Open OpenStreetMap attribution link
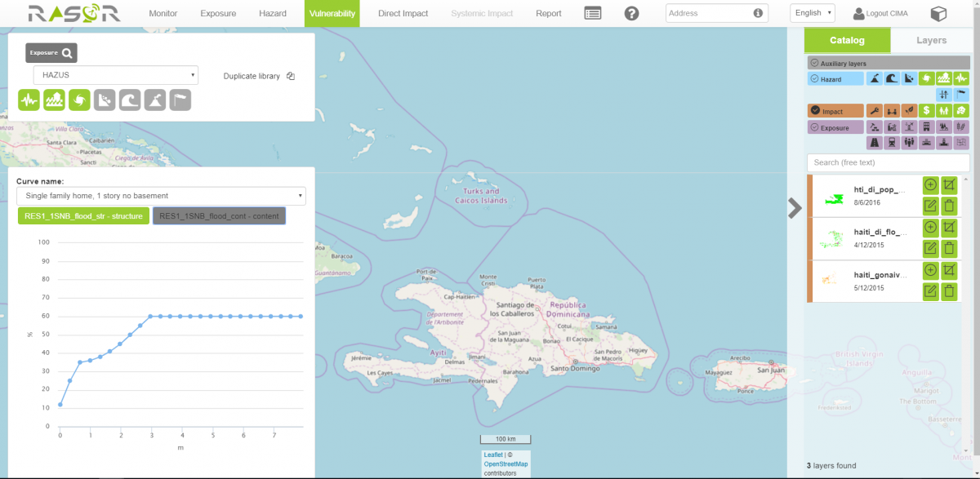This screenshot has width=980, height=479. pyautogui.click(x=506, y=463)
